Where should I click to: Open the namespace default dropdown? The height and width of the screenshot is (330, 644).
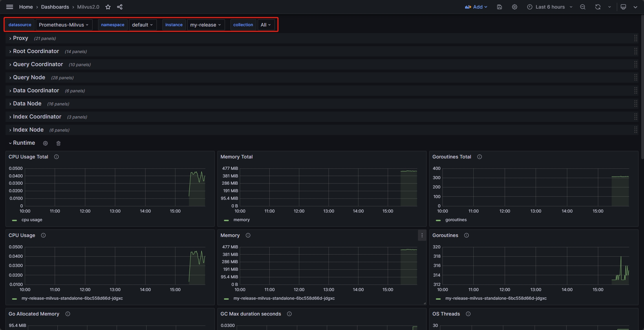pyautogui.click(x=142, y=25)
